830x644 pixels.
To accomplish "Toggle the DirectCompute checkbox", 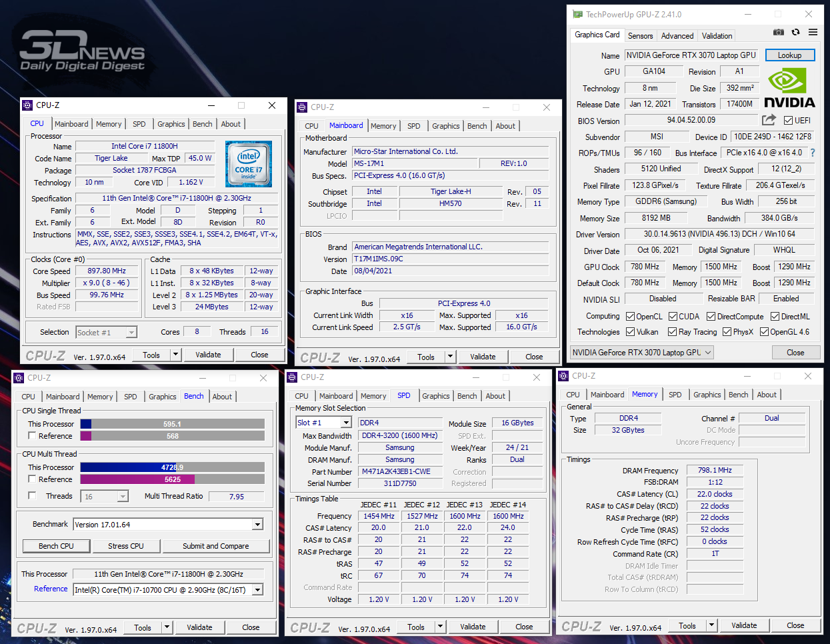I will (x=711, y=317).
